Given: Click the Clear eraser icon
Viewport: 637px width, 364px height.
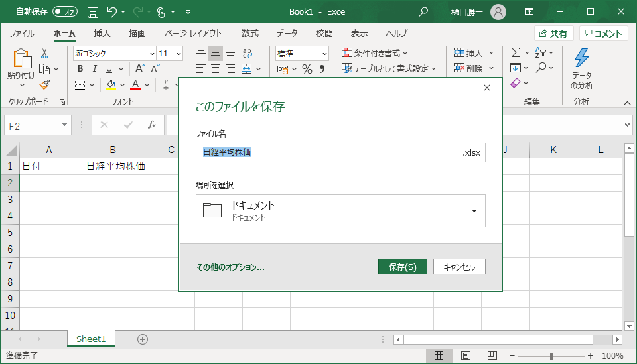Looking at the screenshot, I should (516, 83).
